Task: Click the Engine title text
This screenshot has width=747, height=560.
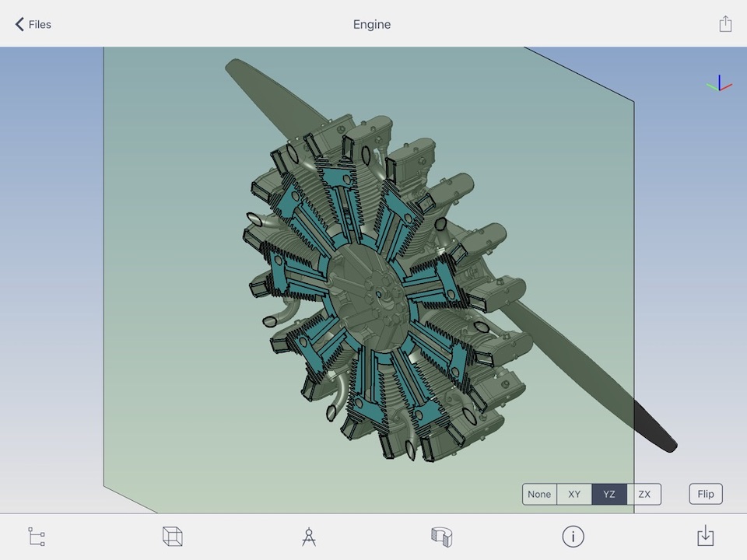Action: (372, 24)
